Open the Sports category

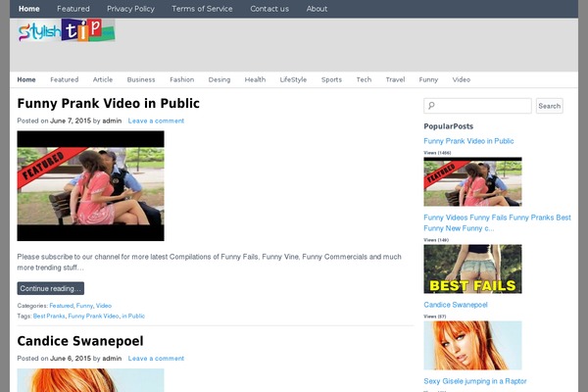click(331, 79)
